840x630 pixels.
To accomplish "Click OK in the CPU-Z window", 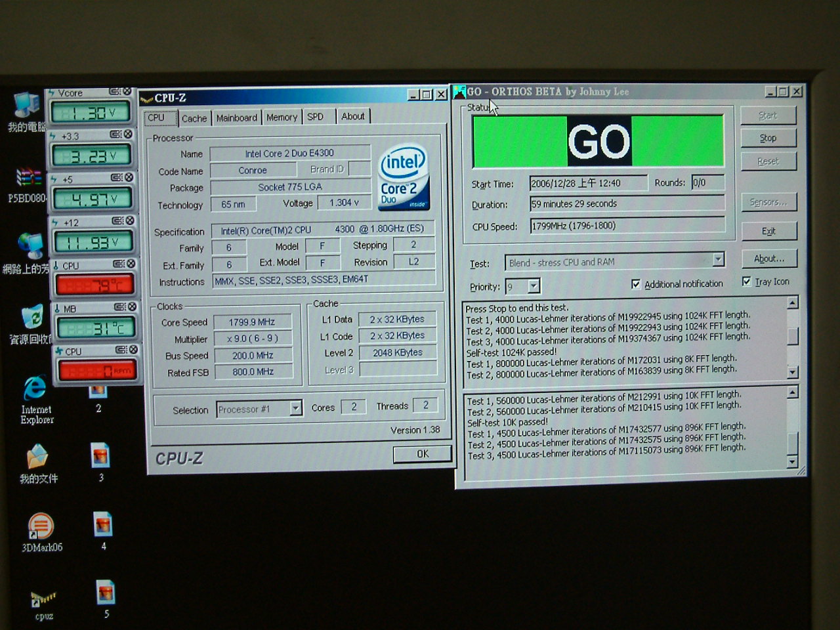I will [x=422, y=453].
